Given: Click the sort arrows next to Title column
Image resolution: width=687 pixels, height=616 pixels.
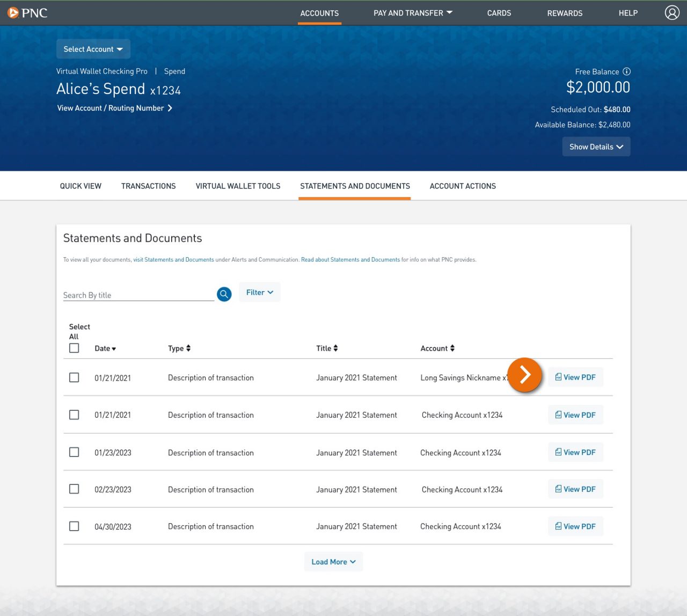Looking at the screenshot, I should click(x=337, y=347).
